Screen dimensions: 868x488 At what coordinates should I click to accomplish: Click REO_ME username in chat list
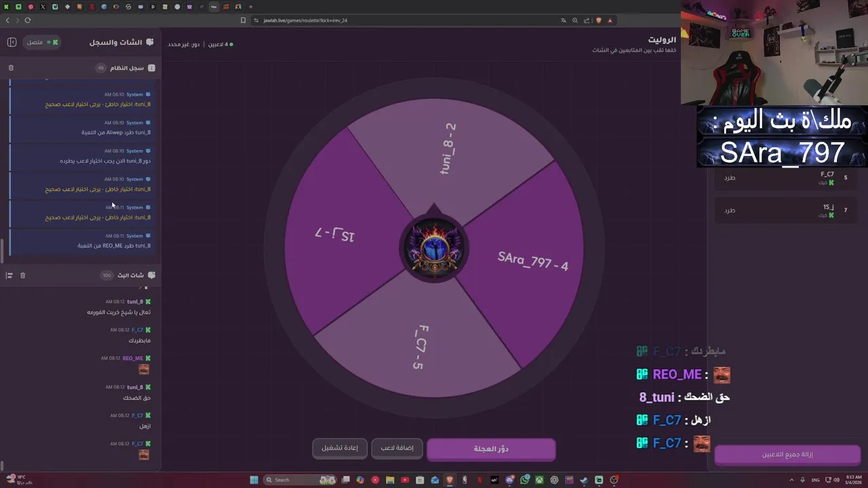click(x=133, y=359)
